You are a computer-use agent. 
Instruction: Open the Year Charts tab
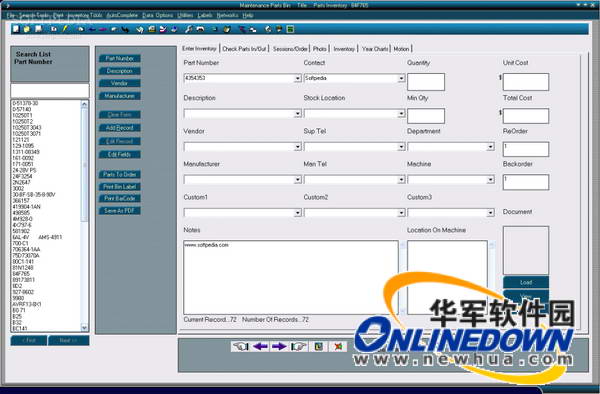375,49
